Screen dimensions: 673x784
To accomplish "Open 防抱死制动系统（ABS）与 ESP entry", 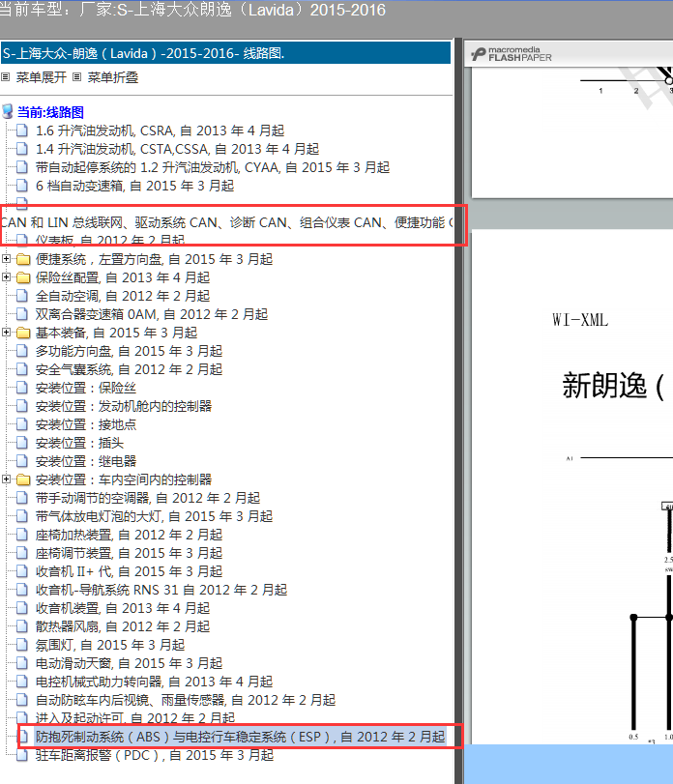I will click(x=240, y=737).
